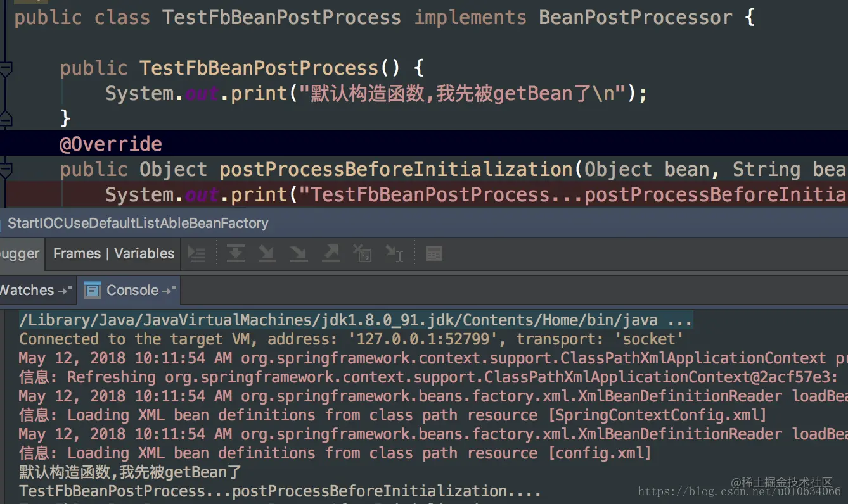This screenshot has height=504, width=848.
Task: Click the /Library/Java/JavaVirtualMachines java path console line
Action: tap(356, 320)
